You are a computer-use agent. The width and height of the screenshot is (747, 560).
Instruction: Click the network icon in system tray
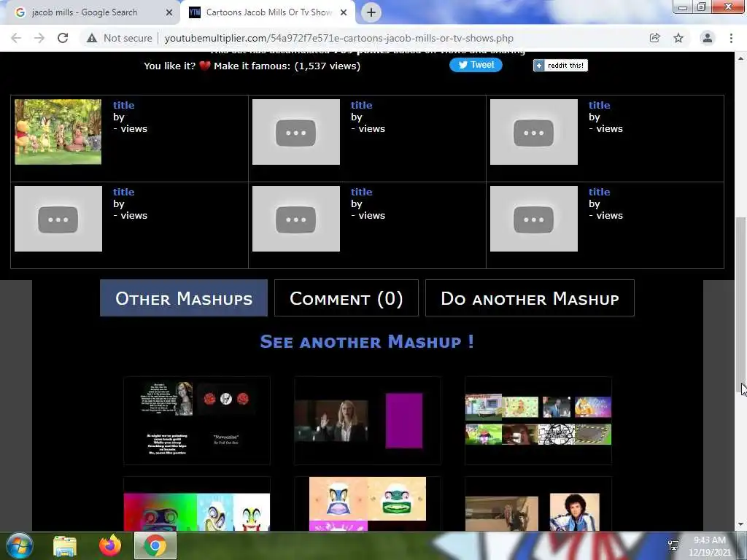[x=673, y=545]
